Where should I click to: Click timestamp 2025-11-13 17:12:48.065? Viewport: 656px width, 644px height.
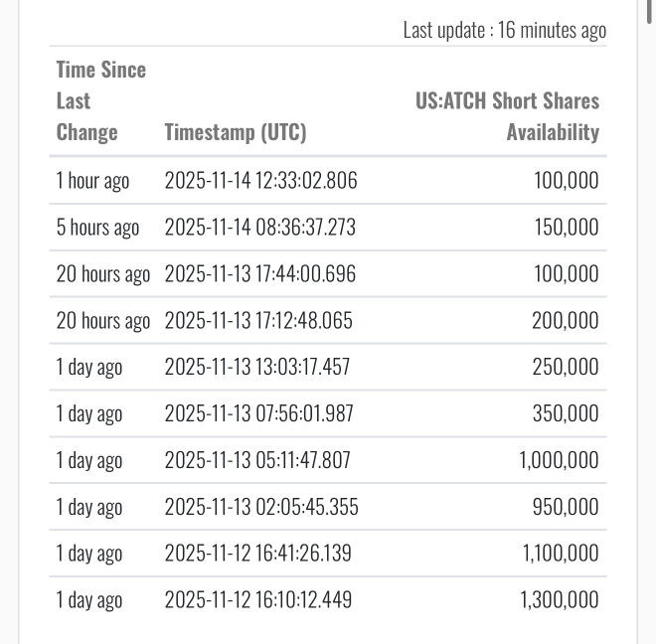(x=258, y=321)
